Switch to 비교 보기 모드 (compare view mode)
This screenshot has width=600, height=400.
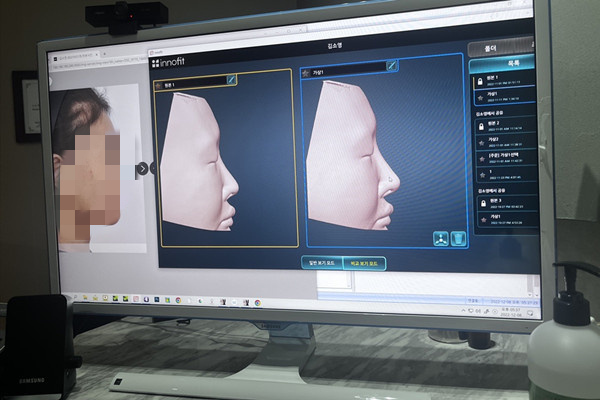point(364,264)
